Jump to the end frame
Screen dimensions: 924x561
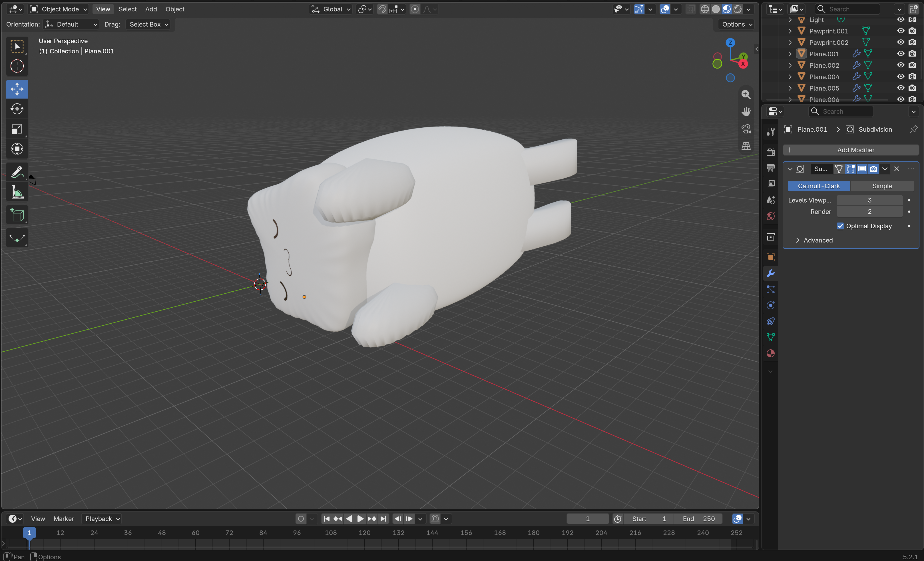[383, 519]
